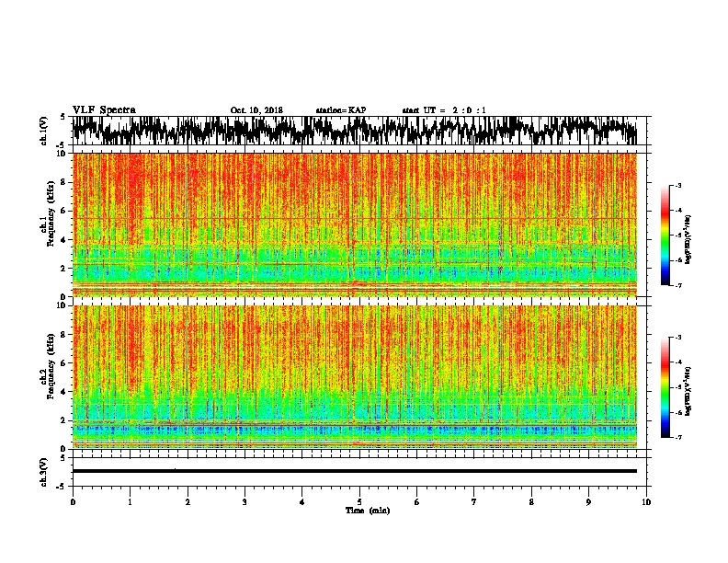728x563 pixels.
Task: Click the '6' frequency tick of ch.2 spectrogram
Action: tap(63, 362)
